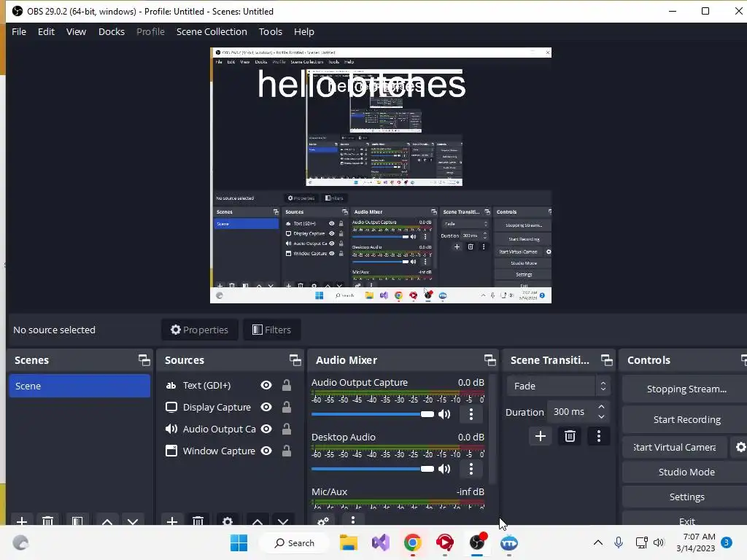Open Audio Output Capture options dots
The image size is (747, 560).
pos(471,414)
